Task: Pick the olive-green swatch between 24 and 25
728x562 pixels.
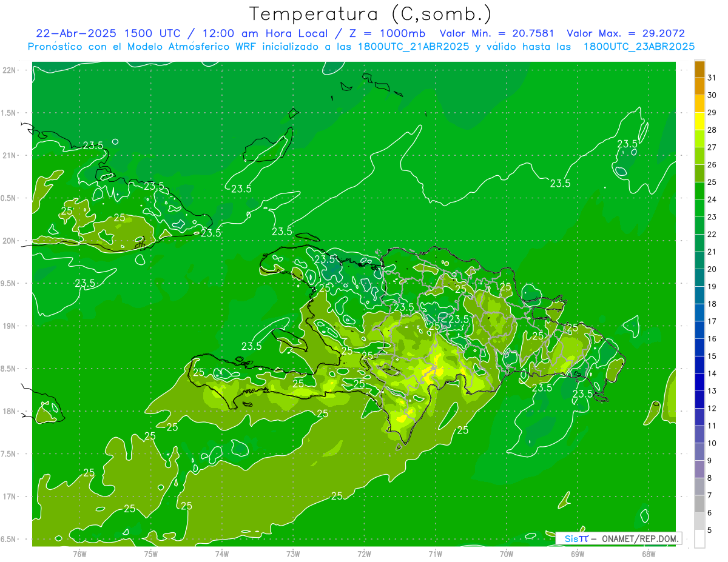Action: (x=699, y=190)
